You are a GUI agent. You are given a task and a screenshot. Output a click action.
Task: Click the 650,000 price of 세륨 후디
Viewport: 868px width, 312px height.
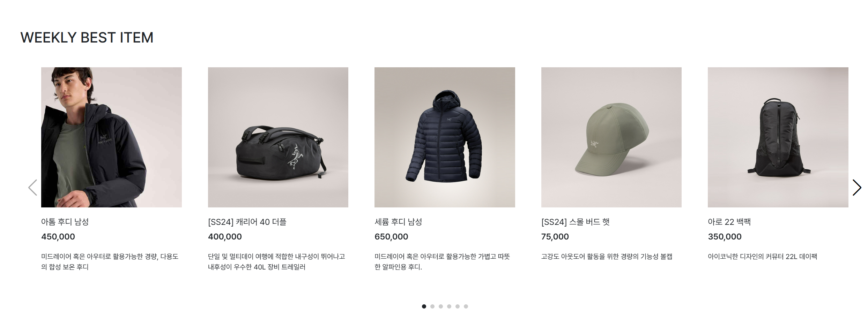pos(391,237)
